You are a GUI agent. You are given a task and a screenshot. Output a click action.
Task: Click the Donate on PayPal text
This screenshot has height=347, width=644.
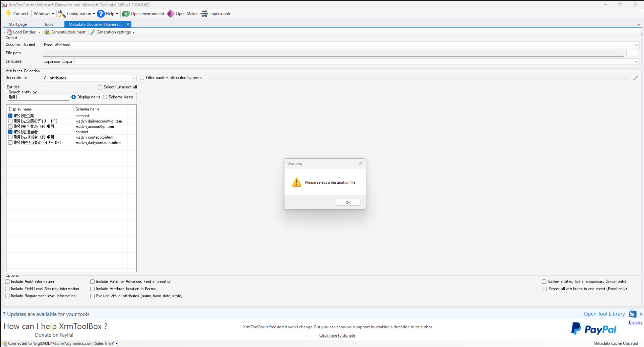(54, 335)
